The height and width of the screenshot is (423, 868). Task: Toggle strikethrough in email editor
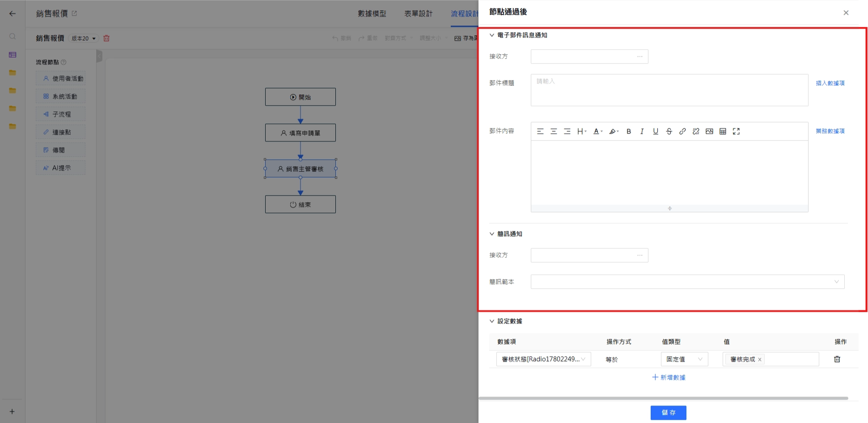pos(669,131)
